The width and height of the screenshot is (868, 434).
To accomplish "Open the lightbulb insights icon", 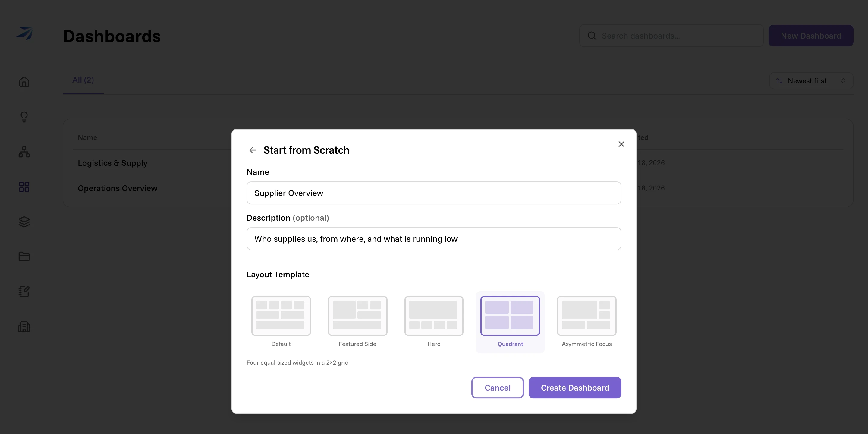I will 24,117.
